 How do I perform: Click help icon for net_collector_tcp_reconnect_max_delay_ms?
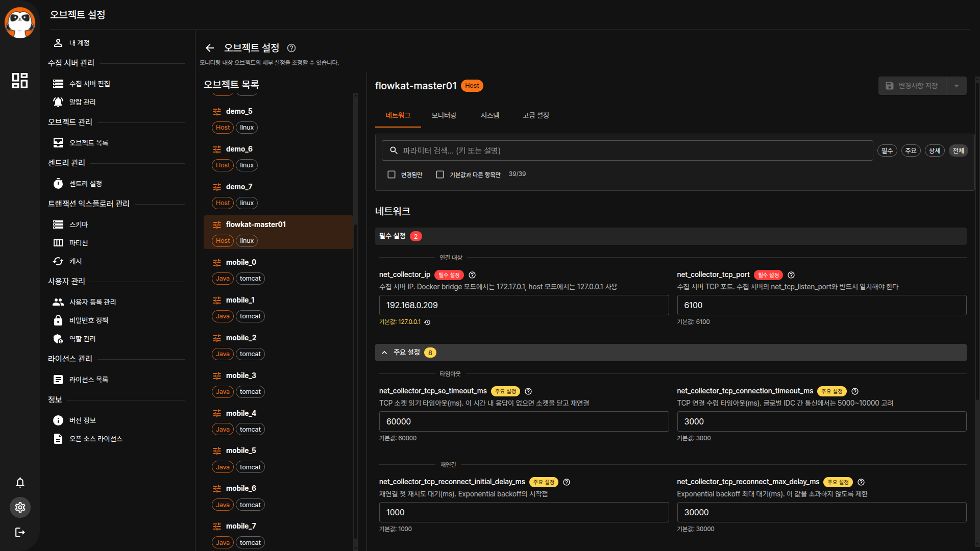pyautogui.click(x=861, y=482)
